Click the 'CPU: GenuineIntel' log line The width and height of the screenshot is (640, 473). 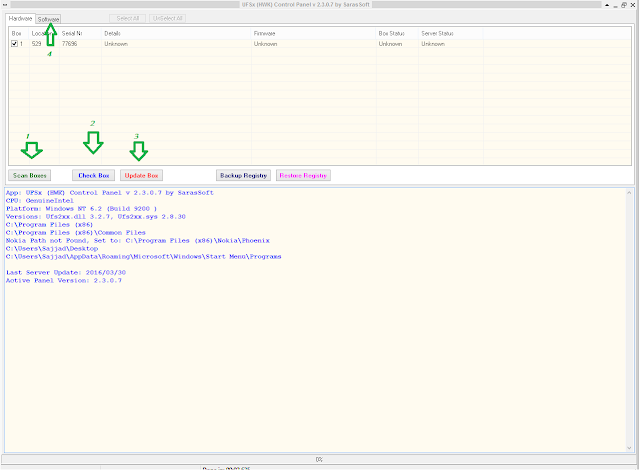[x=40, y=201]
